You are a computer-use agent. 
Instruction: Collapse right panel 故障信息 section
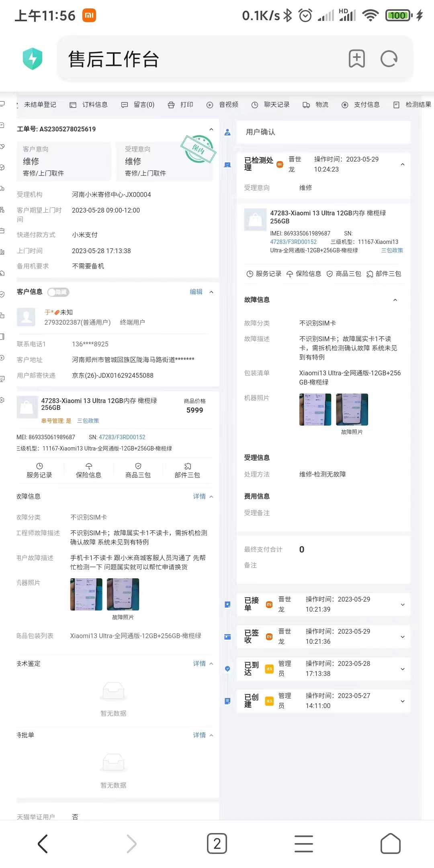click(x=395, y=300)
